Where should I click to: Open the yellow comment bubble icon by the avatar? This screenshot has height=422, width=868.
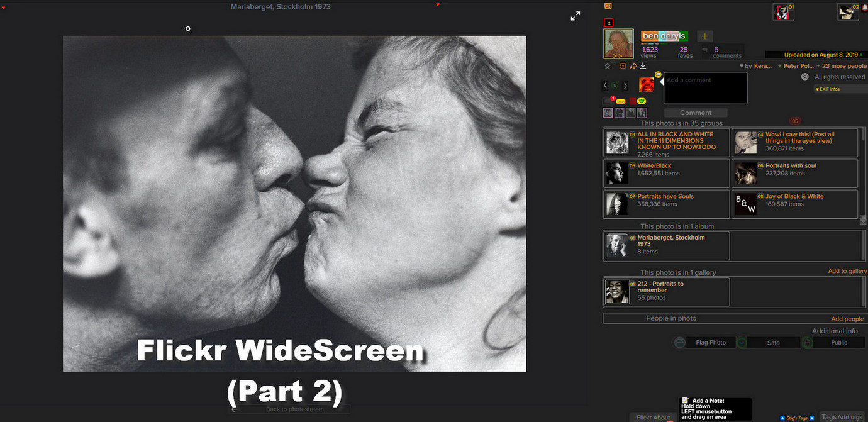point(658,74)
